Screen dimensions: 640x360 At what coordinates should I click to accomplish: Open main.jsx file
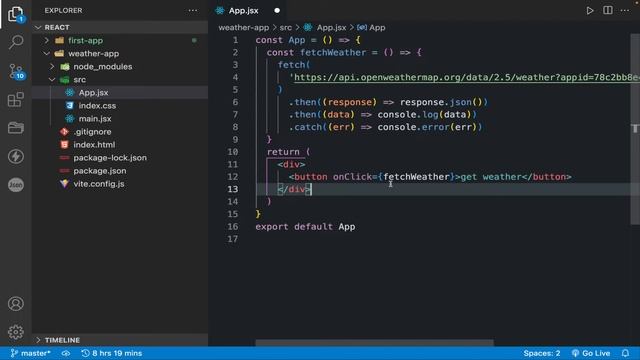(120, 119)
